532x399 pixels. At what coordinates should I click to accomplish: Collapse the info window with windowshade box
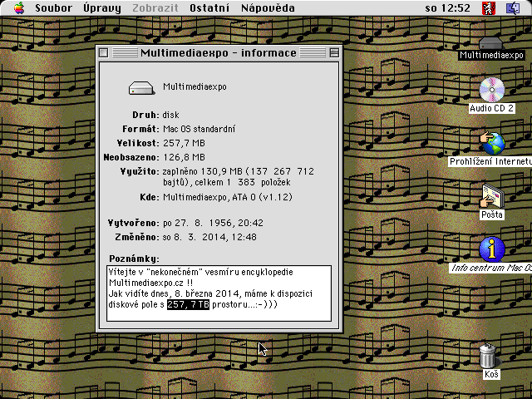click(334, 53)
